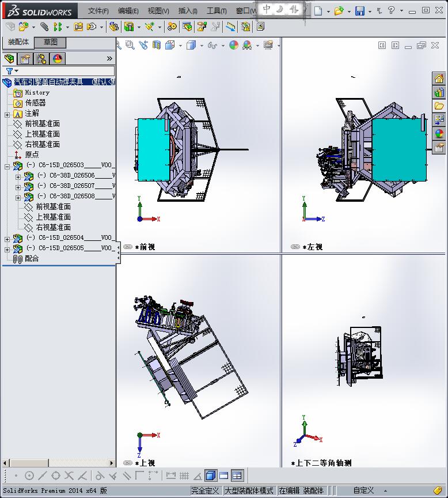Viewport: 448px width, 498px height.
Task: Open the tree filter funnel dropdown
Action: click(x=12, y=71)
